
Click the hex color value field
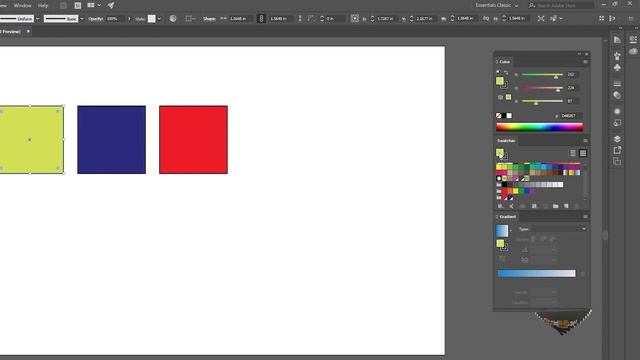[570, 116]
